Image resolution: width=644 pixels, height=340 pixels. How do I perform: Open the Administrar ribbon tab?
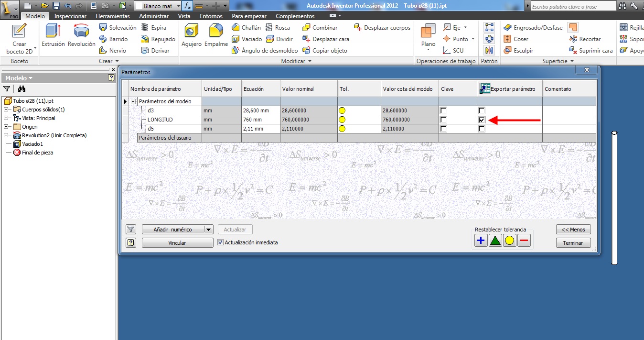(154, 16)
